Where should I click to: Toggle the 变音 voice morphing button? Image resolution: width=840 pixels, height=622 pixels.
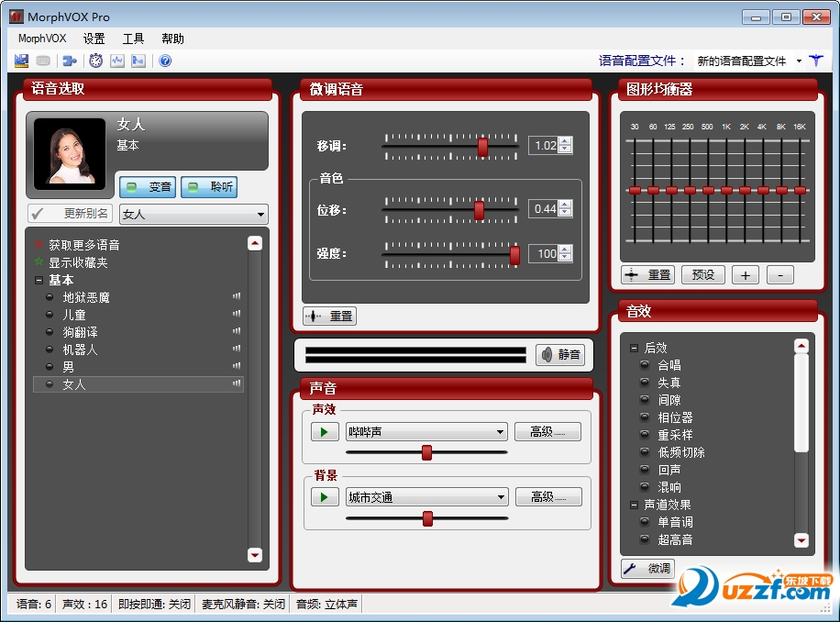pos(147,187)
